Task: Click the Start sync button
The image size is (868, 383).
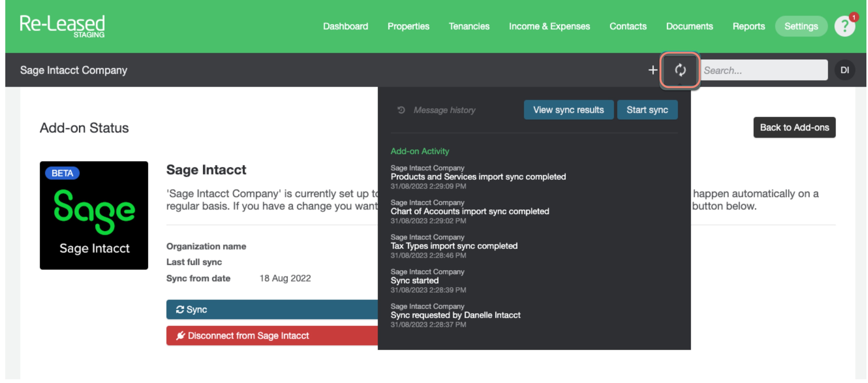Action: [x=647, y=110]
